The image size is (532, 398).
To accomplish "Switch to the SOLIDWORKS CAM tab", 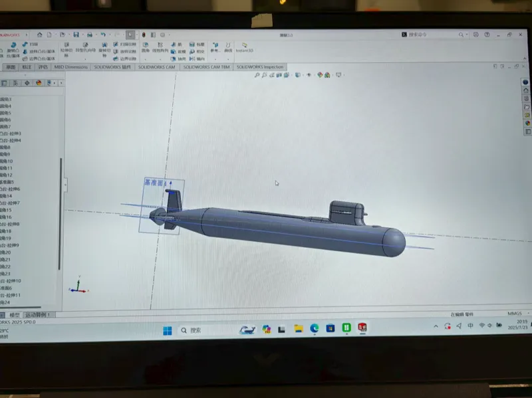I will (x=156, y=67).
